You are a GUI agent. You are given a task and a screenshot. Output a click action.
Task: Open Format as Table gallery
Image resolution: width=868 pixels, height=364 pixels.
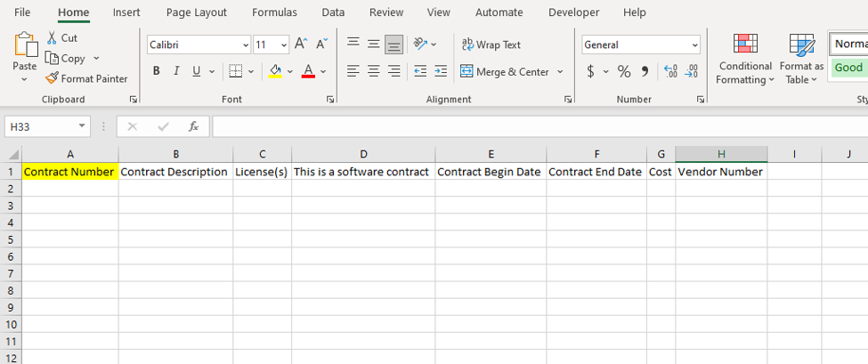coord(801,60)
